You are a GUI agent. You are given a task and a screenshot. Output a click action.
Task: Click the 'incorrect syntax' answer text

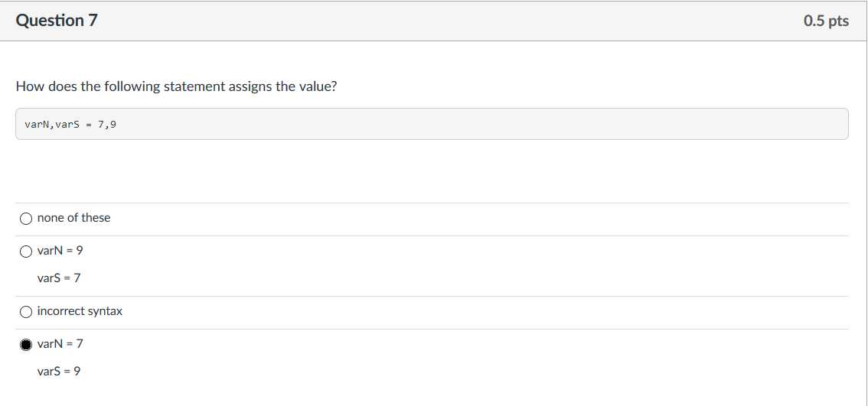[x=80, y=311]
